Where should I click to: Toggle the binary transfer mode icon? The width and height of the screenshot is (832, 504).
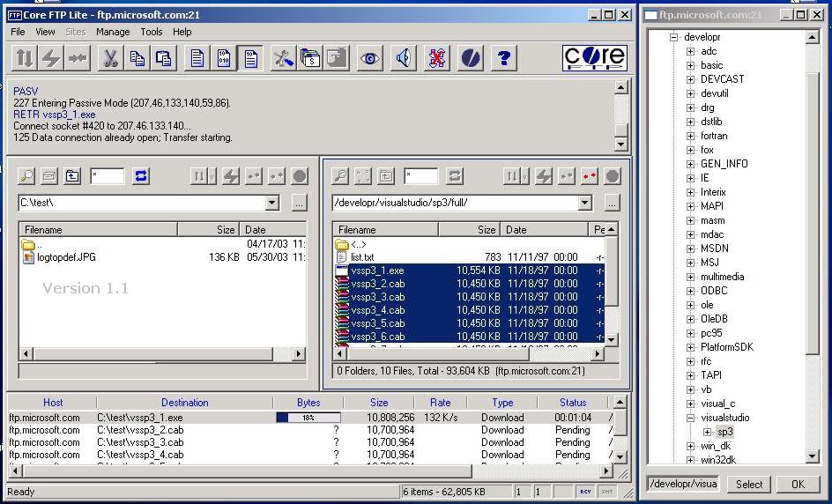tap(225, 58)
